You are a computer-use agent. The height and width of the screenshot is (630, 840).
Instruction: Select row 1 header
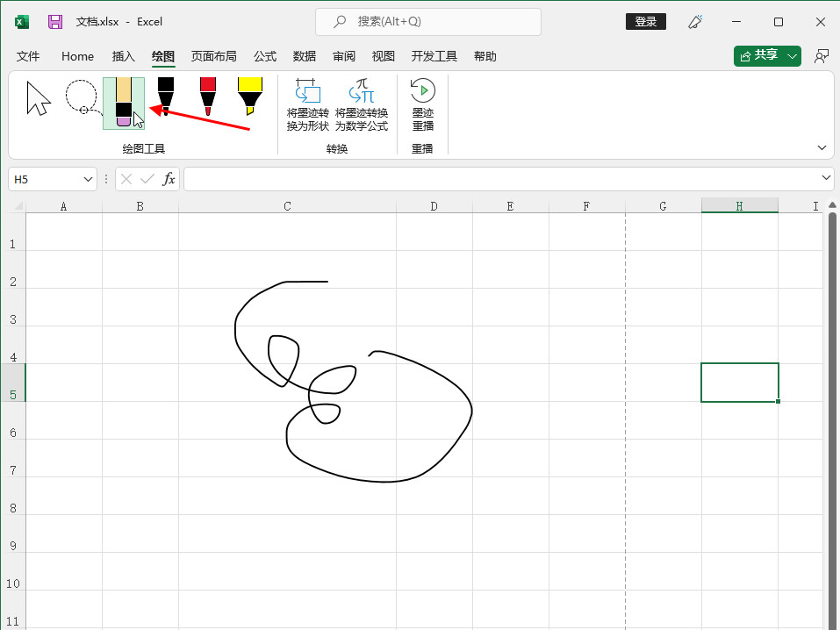13,232
